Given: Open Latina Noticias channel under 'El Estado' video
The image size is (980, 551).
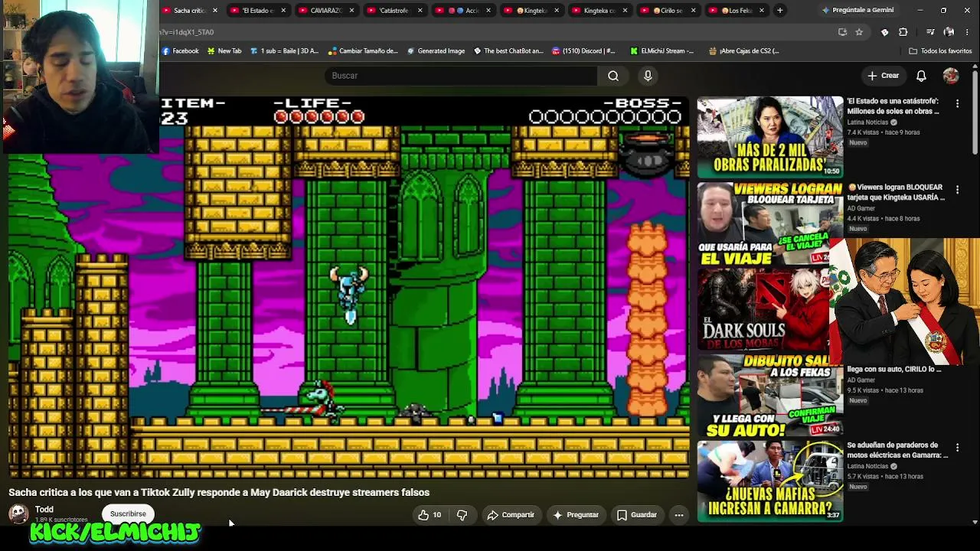Looking at the screenshot, I should tap(867, 122).
